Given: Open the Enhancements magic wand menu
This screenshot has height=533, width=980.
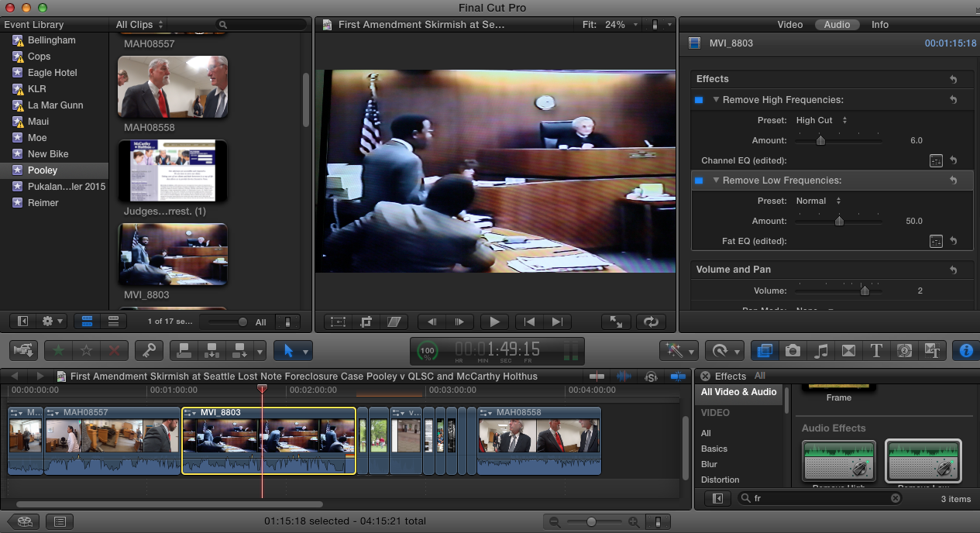Looking at the screenshot, I should [679, 350].
